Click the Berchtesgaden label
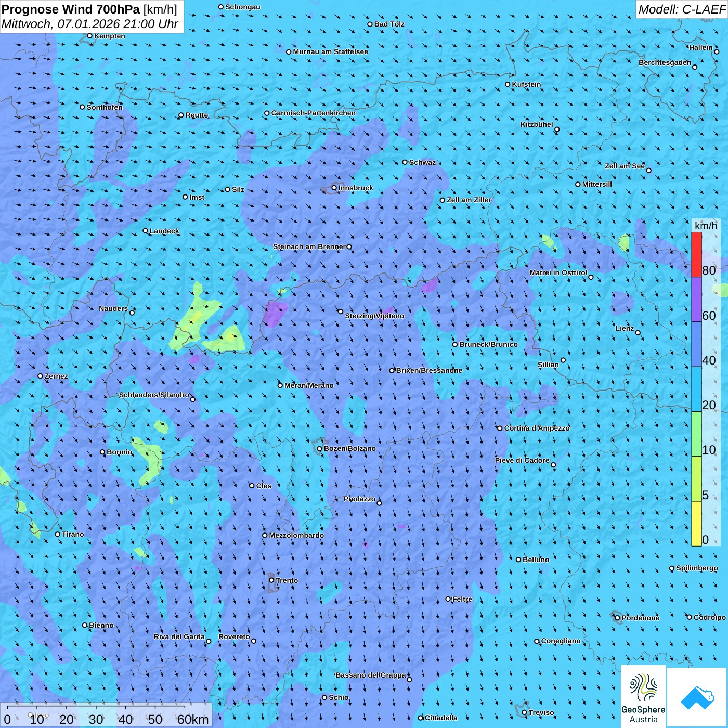The height and width of the screenshot is (728, 728). (665, 62)
